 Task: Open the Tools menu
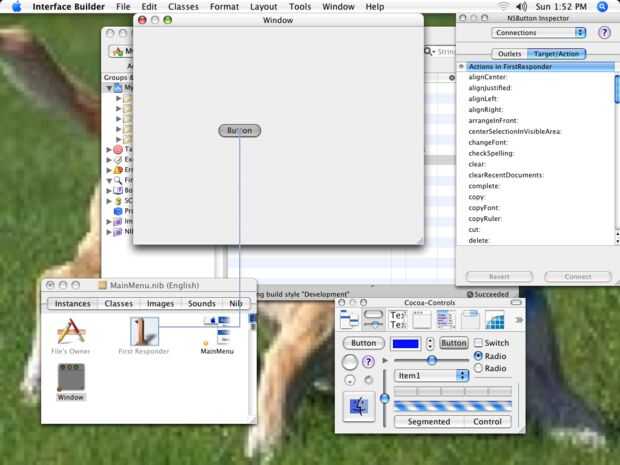pyautogui.click(x=300, y=7)
